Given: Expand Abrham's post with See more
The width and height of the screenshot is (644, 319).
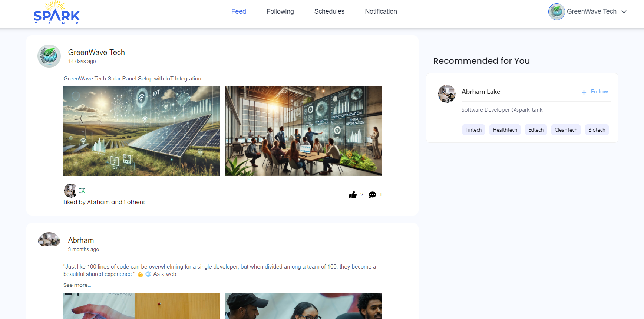Looking at the screenshot, I should [77, 285].
